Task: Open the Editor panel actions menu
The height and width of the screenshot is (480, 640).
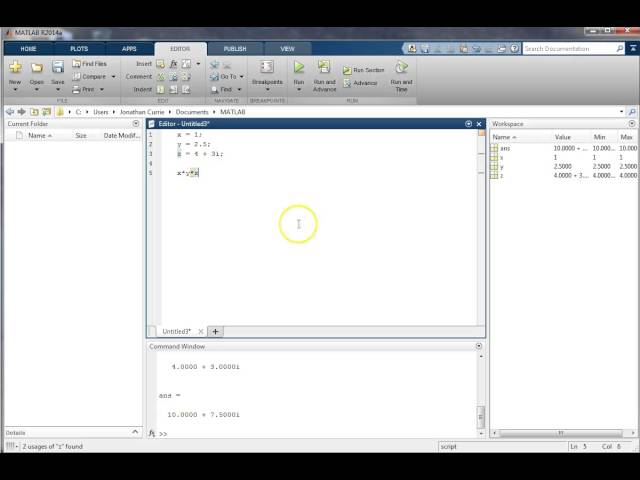Action: [468, 124]
